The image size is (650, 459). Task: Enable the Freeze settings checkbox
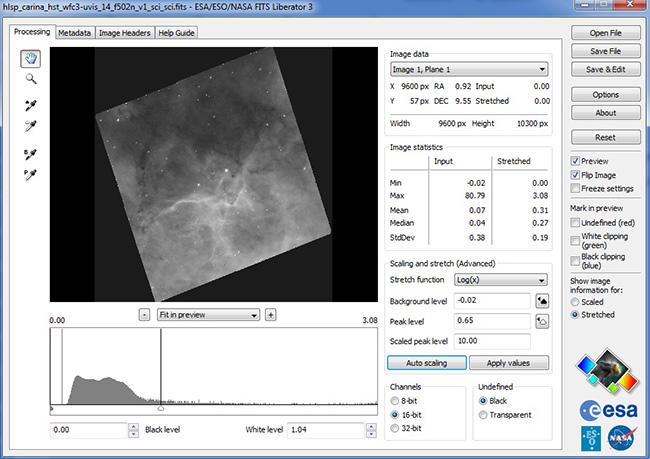click(x=574, y=189)
